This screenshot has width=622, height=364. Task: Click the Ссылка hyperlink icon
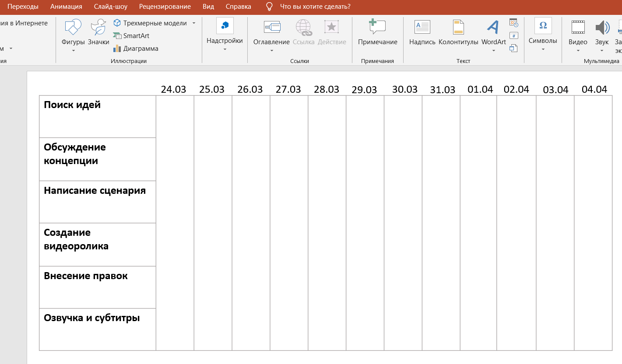coord(303,27)
